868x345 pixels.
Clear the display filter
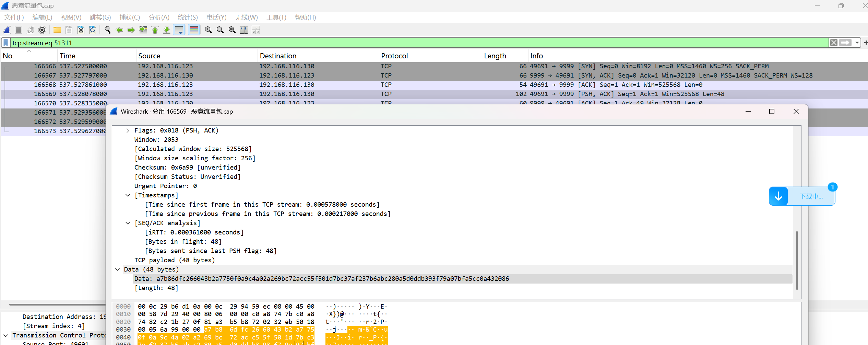pos(834,43)
